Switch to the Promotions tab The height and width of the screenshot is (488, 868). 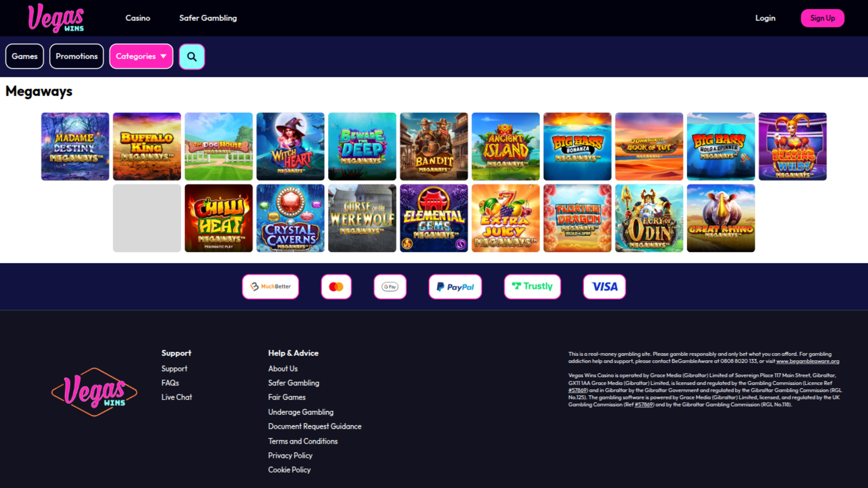click(x=76, y=56)
